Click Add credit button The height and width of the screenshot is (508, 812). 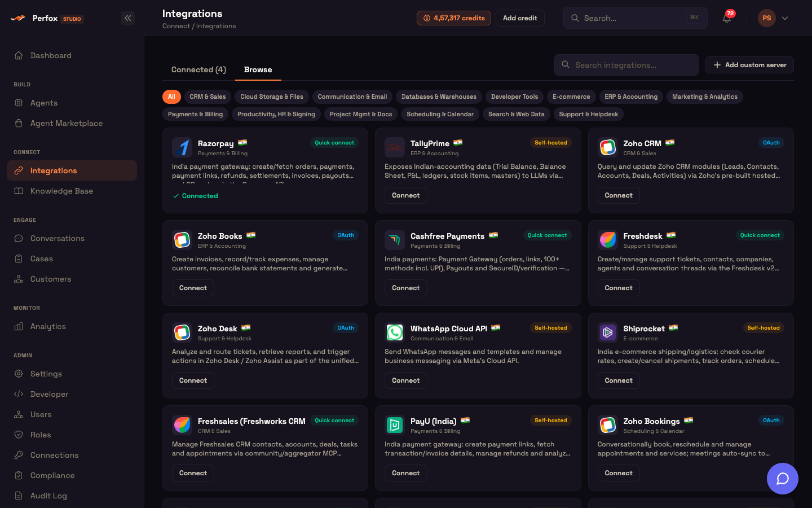click(520, 18)
